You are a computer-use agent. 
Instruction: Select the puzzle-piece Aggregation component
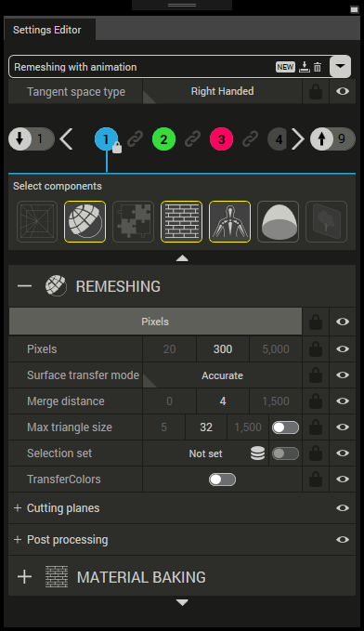coord(133,222)
